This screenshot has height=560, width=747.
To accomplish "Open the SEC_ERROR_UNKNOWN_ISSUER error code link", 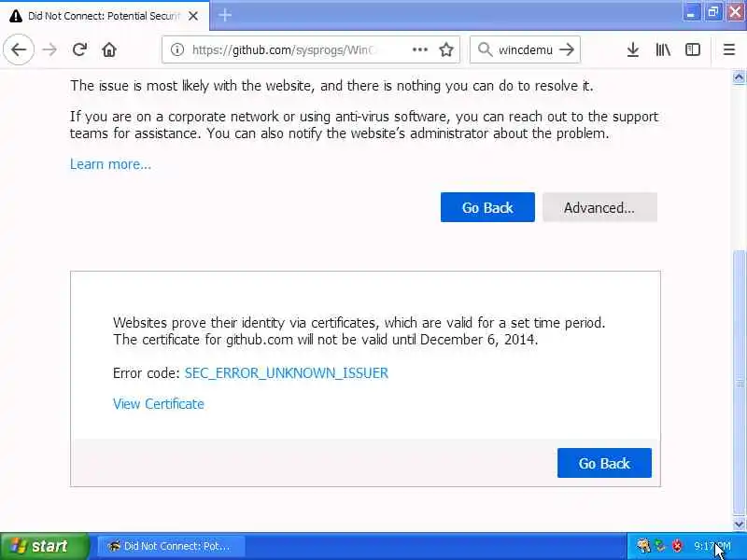I will (x=287, y=372).
